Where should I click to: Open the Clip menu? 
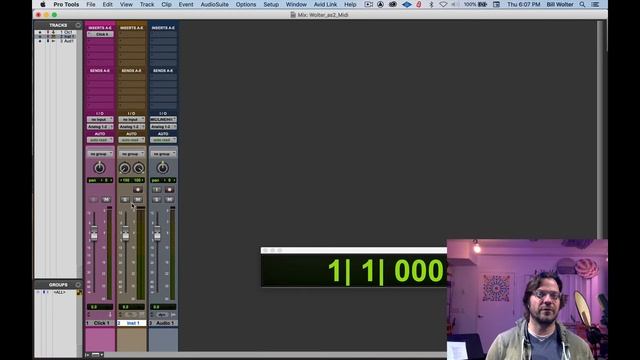(x=167, y=4)
